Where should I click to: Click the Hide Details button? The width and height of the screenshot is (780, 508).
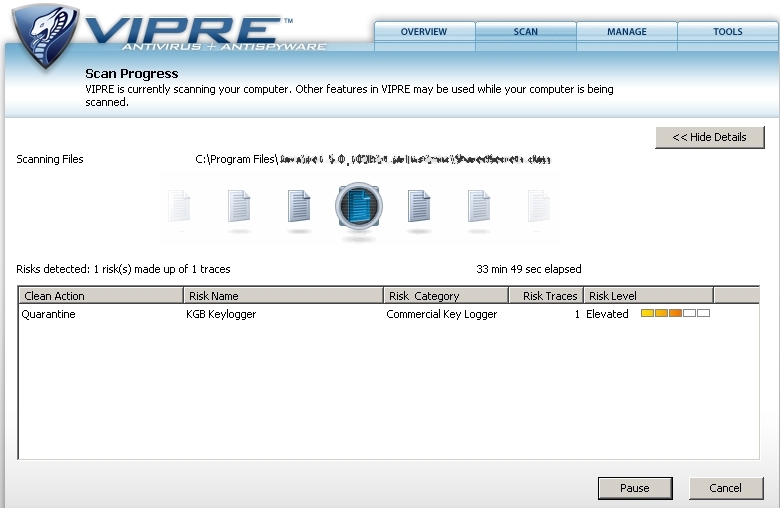tap(710, 137)
